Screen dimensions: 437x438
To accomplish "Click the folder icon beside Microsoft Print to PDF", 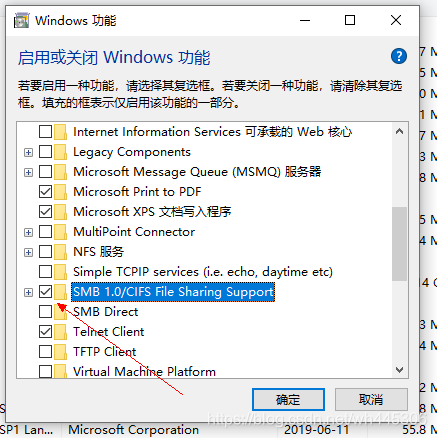I will [61, 192].
